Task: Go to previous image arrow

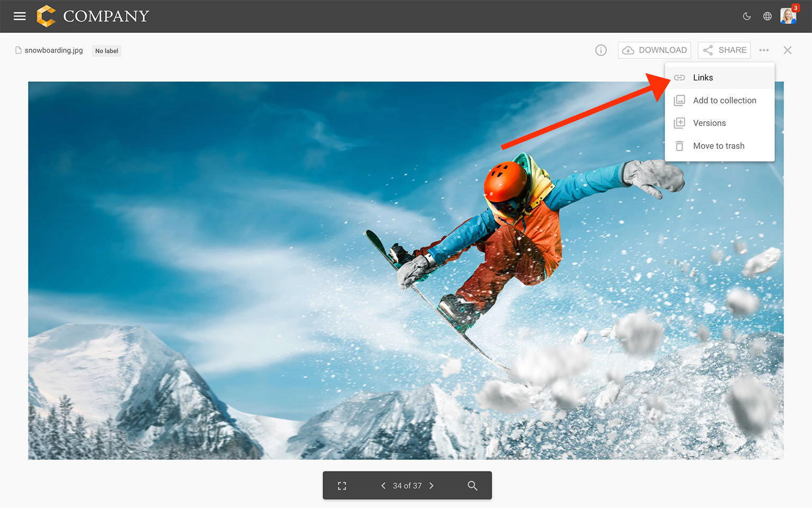Action: (x=383, y=486)
